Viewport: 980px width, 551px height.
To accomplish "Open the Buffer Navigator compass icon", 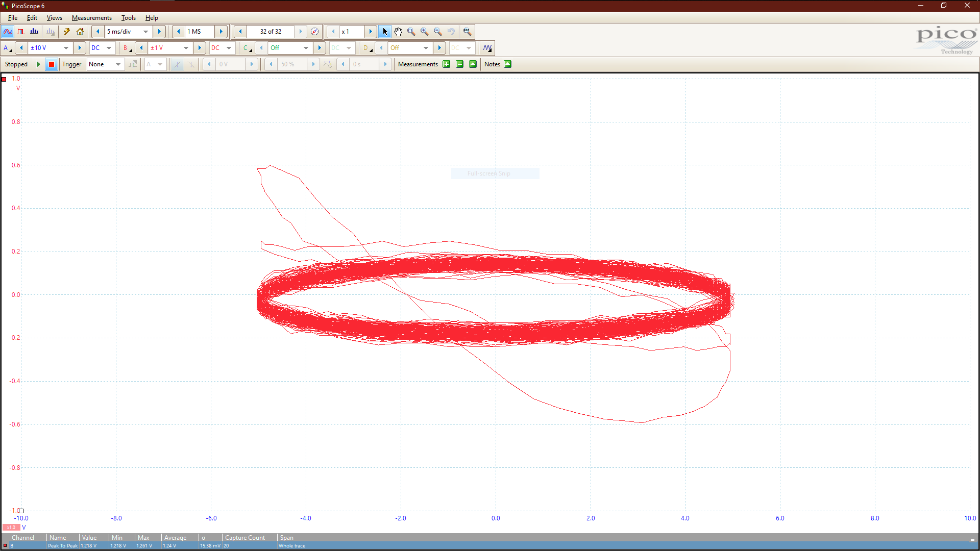I will [315, 32].
